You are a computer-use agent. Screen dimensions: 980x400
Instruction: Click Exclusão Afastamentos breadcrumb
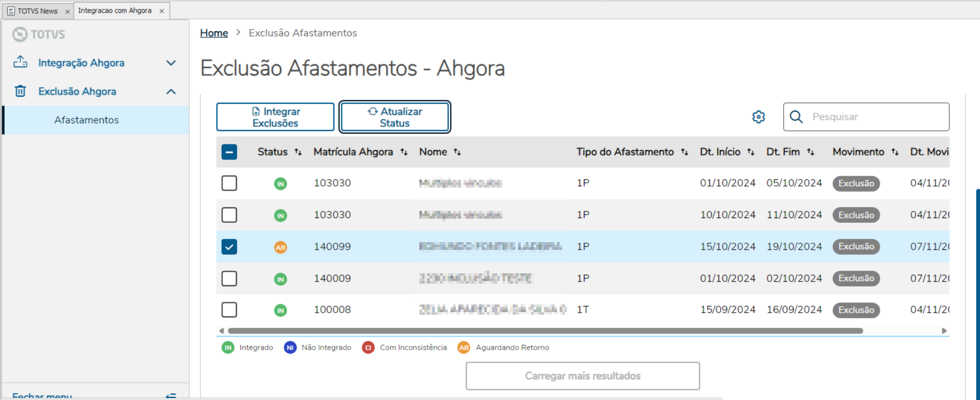(x=303, y=33)
